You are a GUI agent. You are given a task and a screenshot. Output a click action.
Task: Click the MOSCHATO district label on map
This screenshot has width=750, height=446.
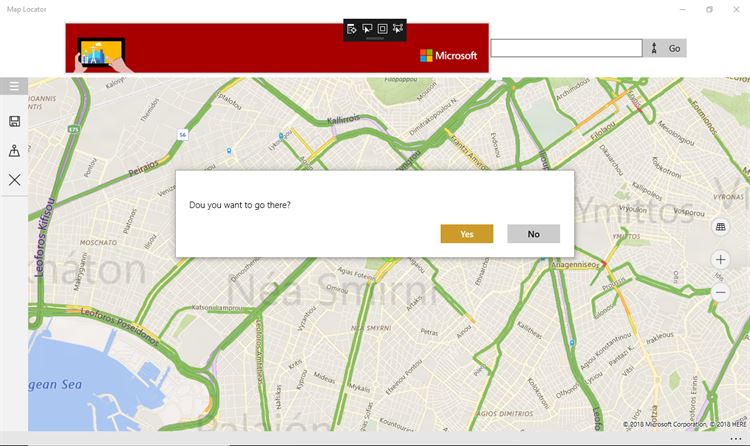[x=98, y=243]
